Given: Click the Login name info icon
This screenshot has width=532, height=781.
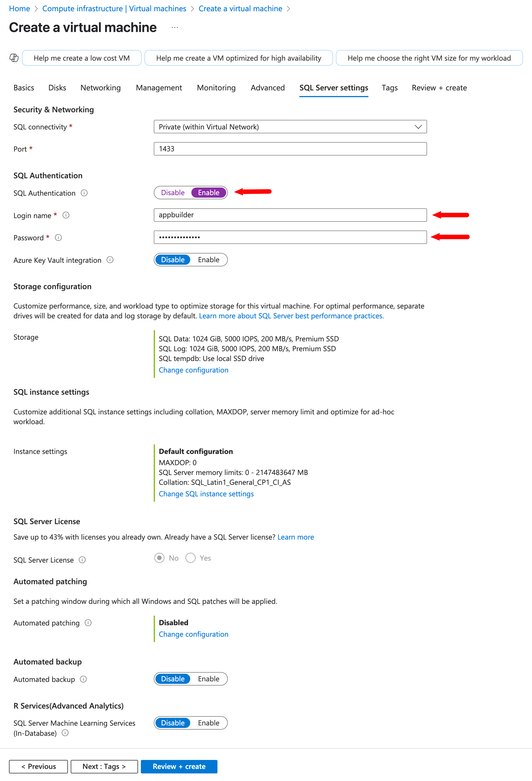Looking at the screenshot, I should tap(66, 215).
